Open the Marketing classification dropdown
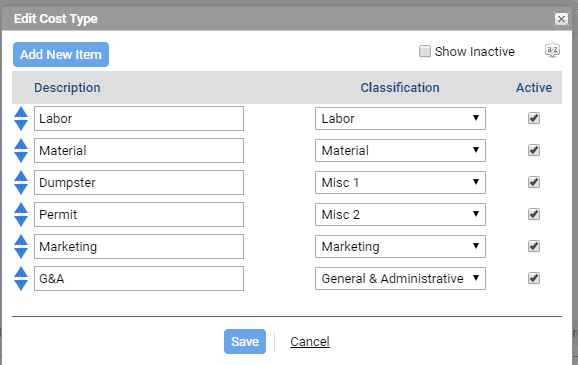 pyautogui.click(x=400, y=246)
